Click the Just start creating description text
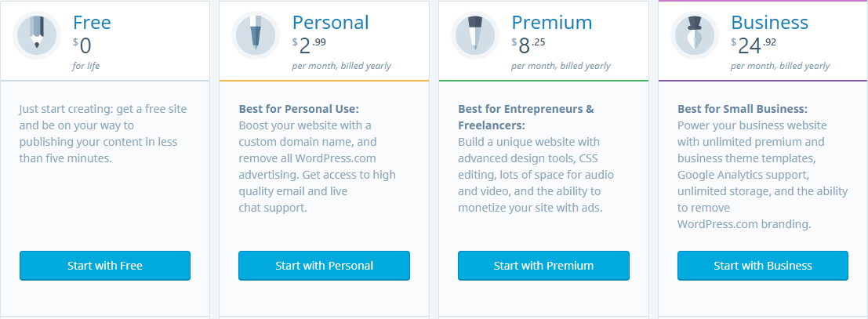The height and width of the screenshot is (319, 868). (x=103, y=133)
